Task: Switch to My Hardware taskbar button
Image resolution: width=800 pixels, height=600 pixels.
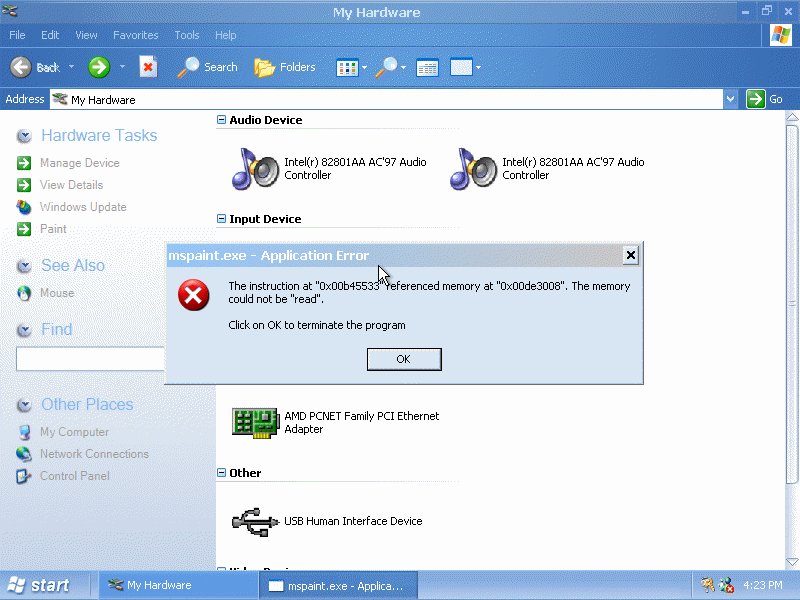Action: (178, 585)
